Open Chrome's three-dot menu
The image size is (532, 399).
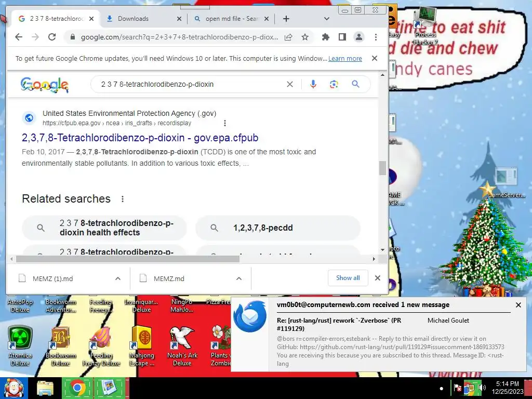[x=376, y=37]
